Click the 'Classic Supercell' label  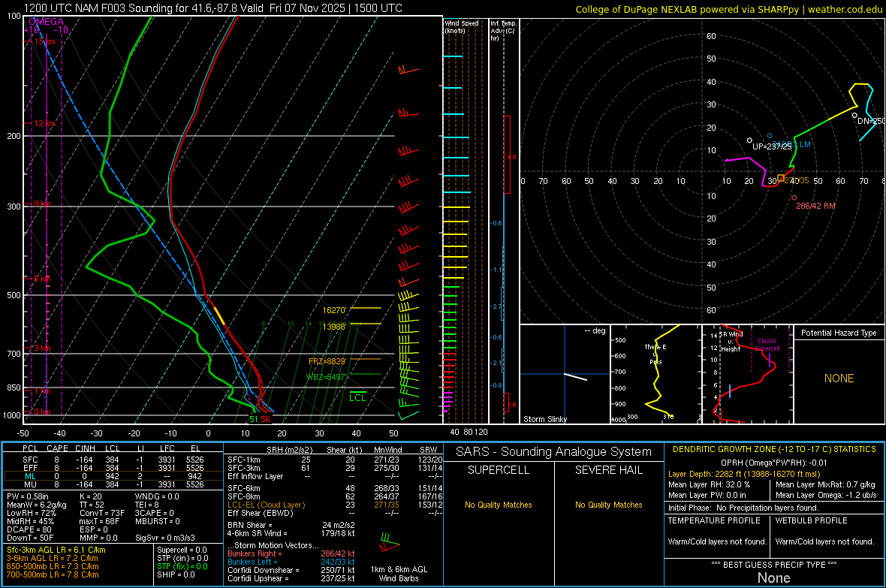[x=767, y=345]
